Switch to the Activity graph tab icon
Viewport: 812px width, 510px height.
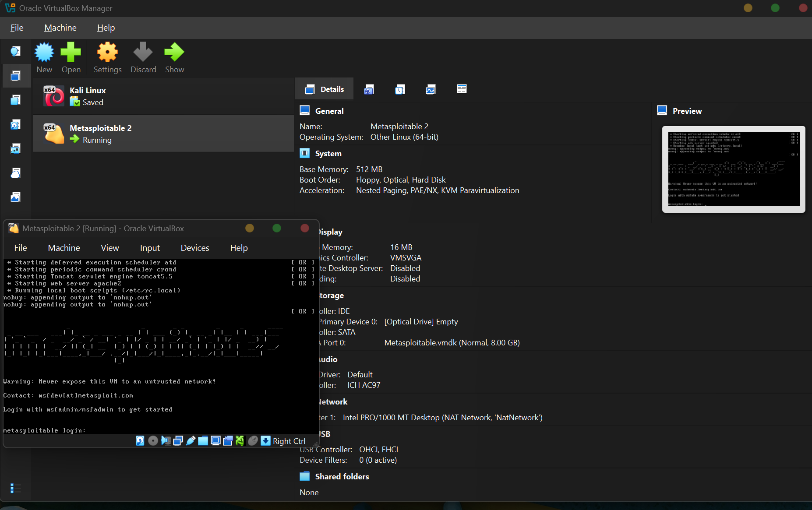[x=431, y=89]
